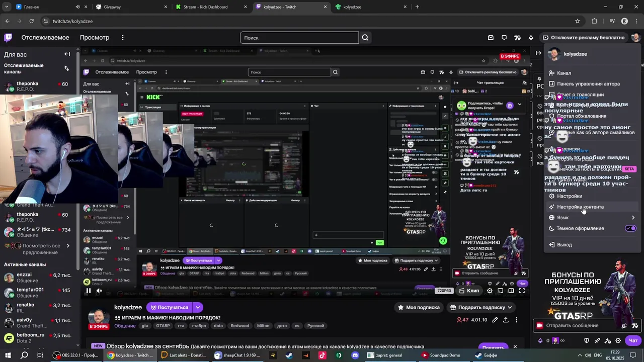644x362 pixels.
Task: Click the Redwood tag
Action: tap(240, 326)
